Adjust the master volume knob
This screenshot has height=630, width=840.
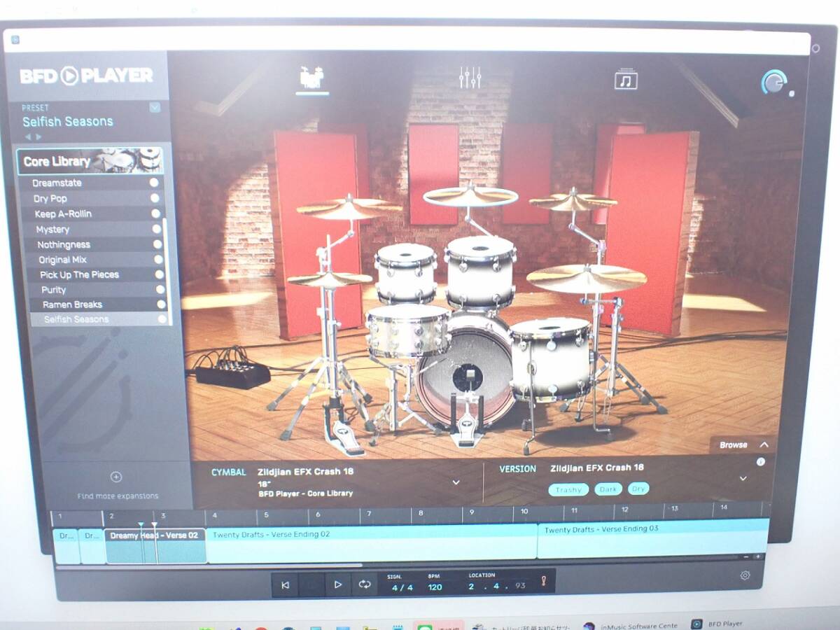774,83
